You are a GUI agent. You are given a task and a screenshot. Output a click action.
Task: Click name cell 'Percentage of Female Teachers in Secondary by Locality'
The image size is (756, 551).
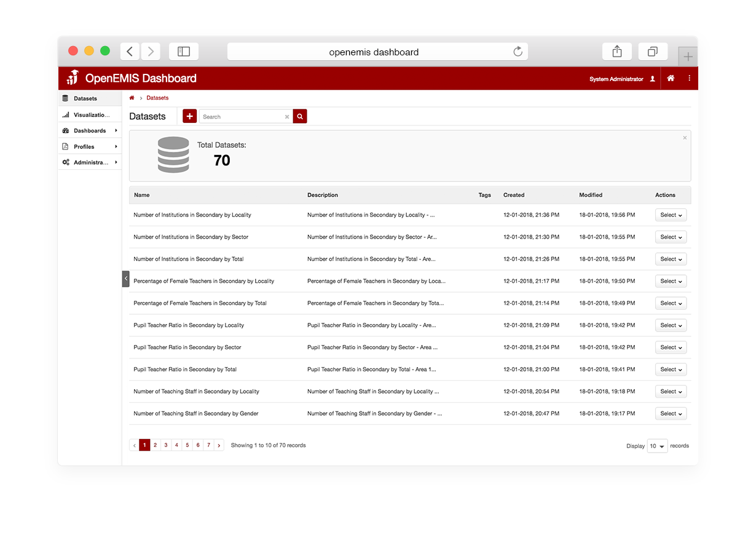click(204, 281)
